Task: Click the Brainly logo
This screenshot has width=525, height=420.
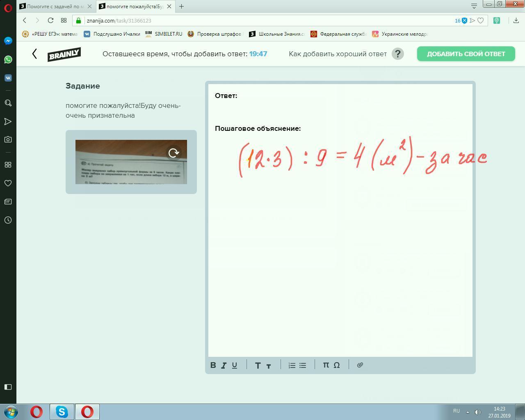Action: [64, 54]
